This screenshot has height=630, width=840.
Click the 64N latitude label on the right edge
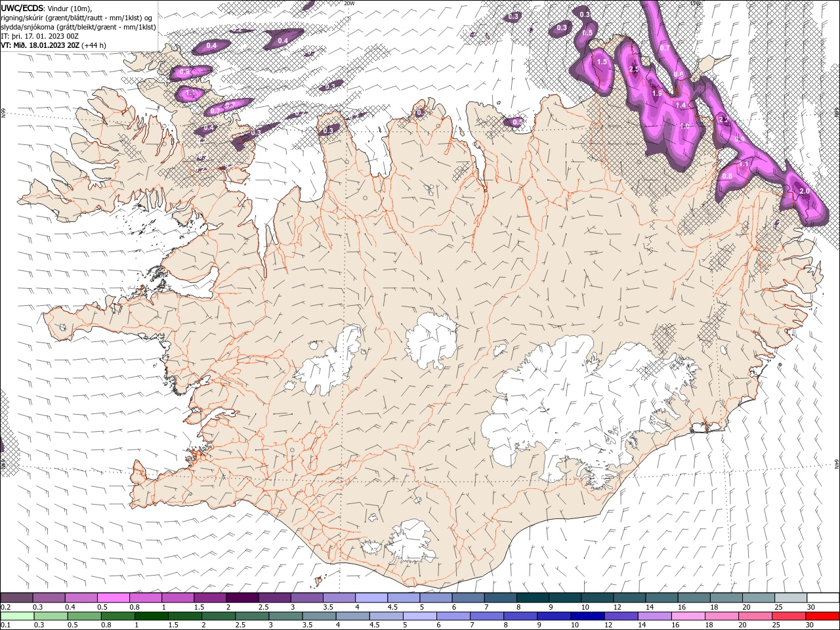(x=837, y=464)
